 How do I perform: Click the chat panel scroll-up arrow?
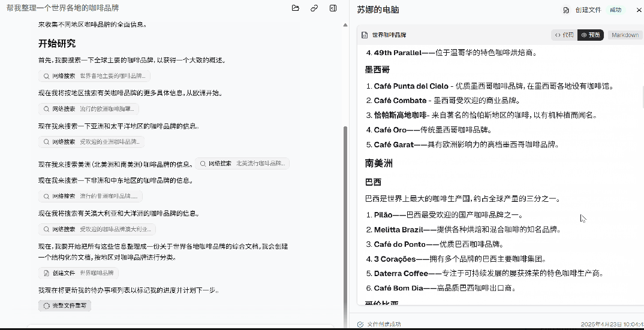345,25
